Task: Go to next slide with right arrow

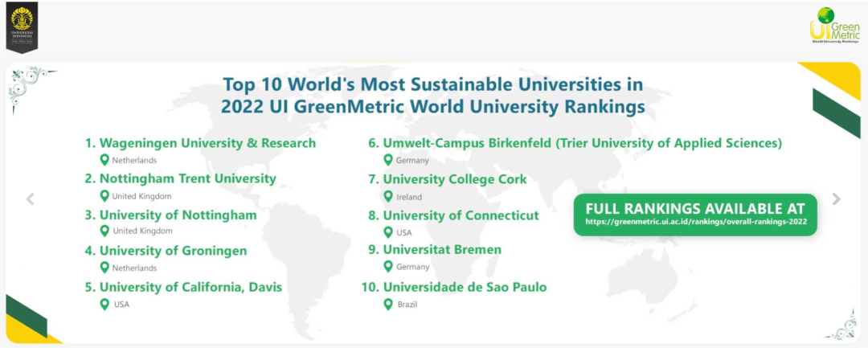Action: click(837, 199)
